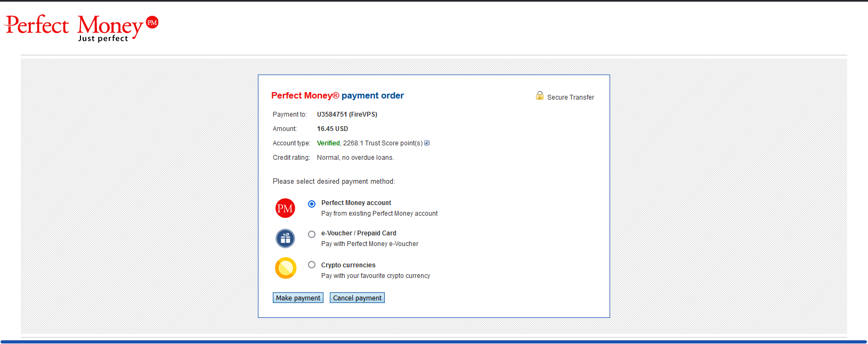
Task: Click the 'Secure Transfer' text
Action: tap(571, 97)
